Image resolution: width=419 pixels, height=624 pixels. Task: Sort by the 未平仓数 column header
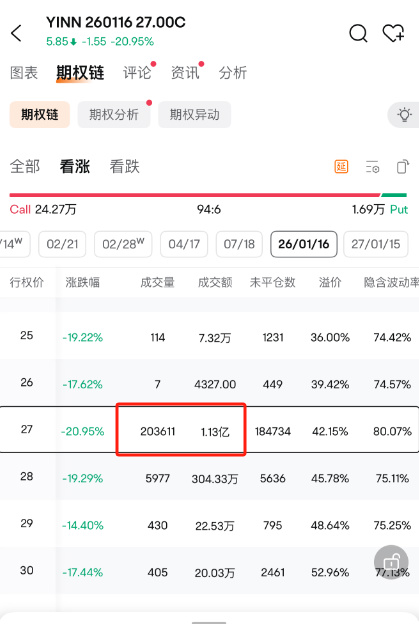(273, 282)
